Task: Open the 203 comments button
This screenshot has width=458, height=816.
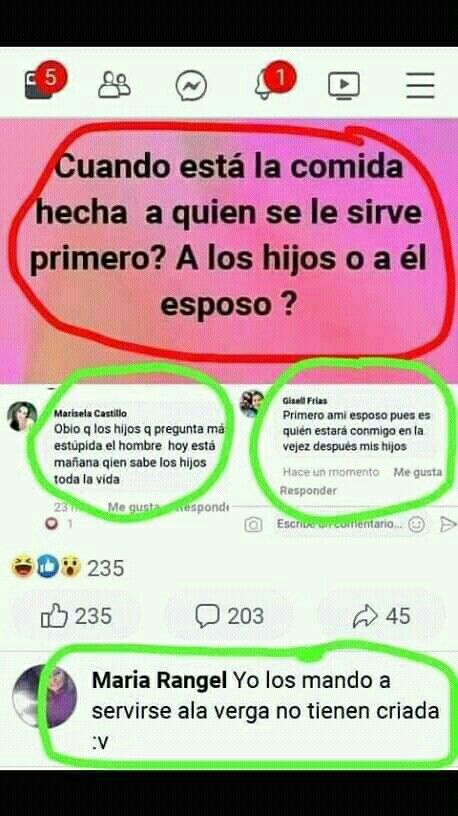Action: [229, 616]
